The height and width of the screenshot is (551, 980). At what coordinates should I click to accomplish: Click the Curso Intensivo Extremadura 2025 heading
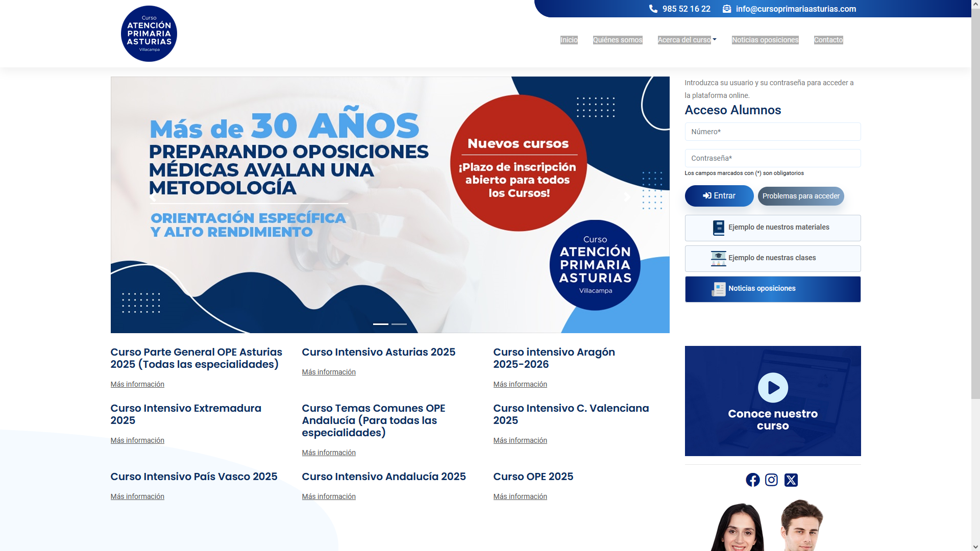tap(186, 414)
